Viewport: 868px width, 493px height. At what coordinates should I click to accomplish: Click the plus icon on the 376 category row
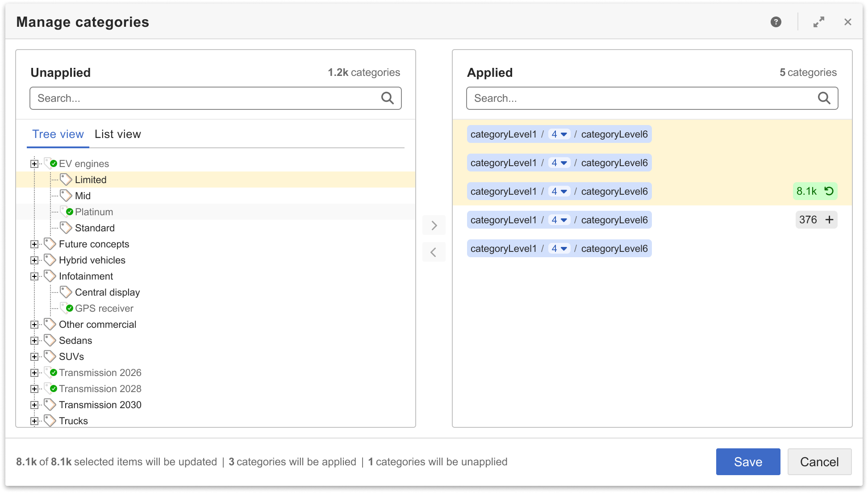tap(830, 220)
